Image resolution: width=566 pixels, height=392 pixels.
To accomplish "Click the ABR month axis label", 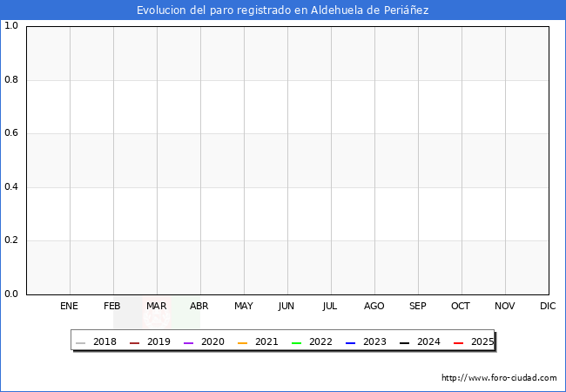I will (x=199, y=306).
